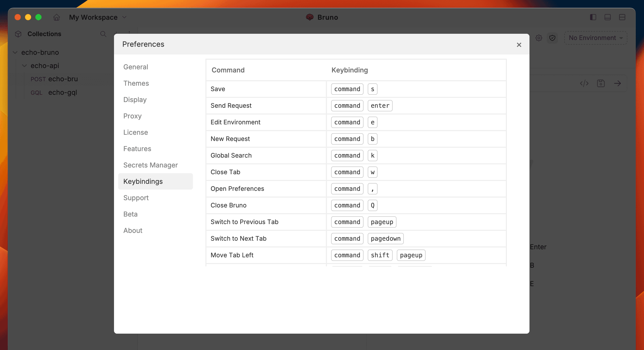
Task: Open the Secrets Manager preferences tab
Action: [150, 165]
